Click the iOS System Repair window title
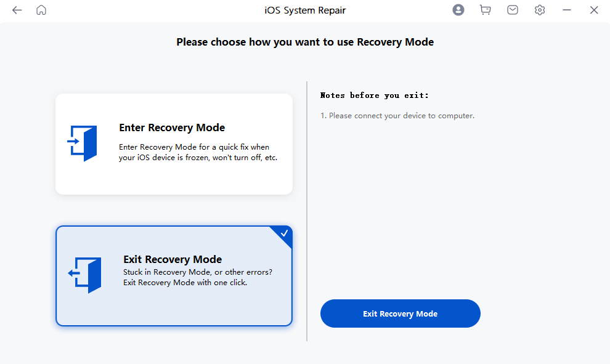 (304, 10)
